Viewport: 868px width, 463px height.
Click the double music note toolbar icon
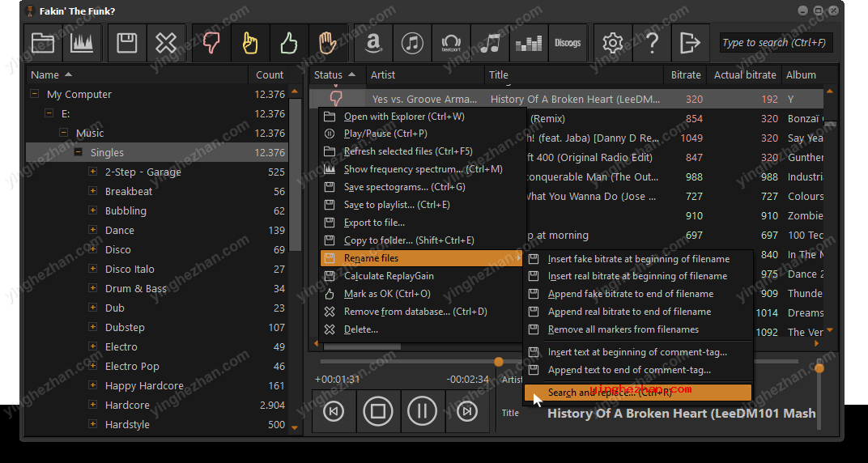pos(490,43)
